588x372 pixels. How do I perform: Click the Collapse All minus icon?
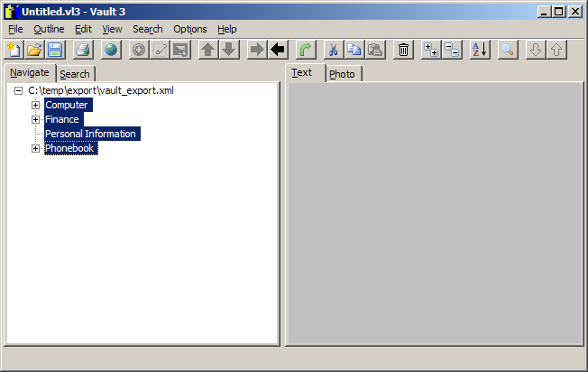pos(452,50)
